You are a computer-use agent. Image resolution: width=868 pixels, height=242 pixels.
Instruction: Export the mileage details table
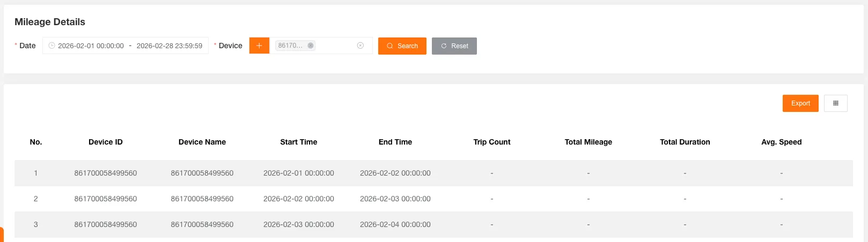coord(800,103)
